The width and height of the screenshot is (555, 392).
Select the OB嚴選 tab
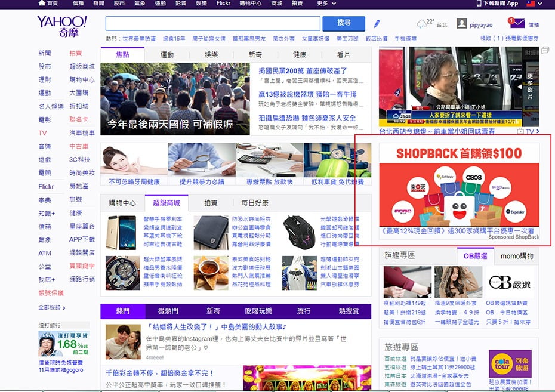476,256
